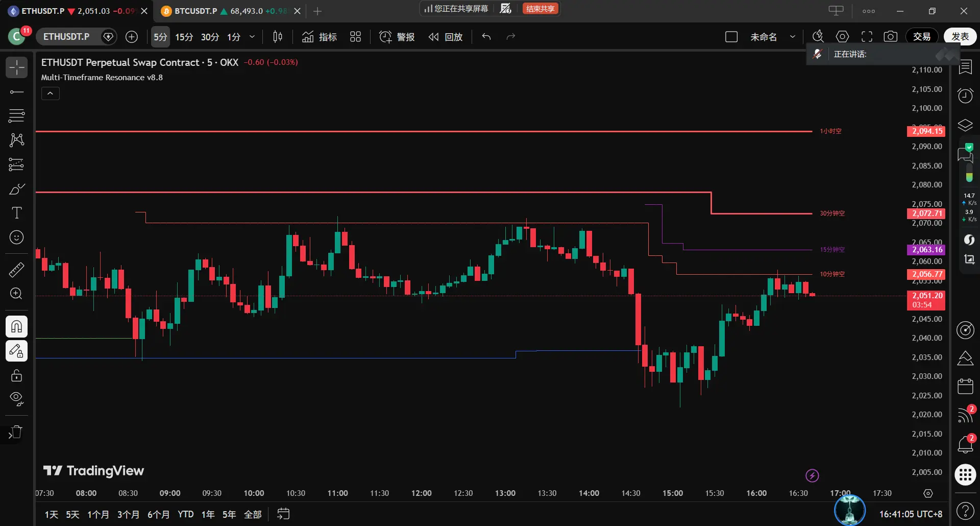Select the trend line drawing tool
This screenshot has width=980, height=526.
16,92
